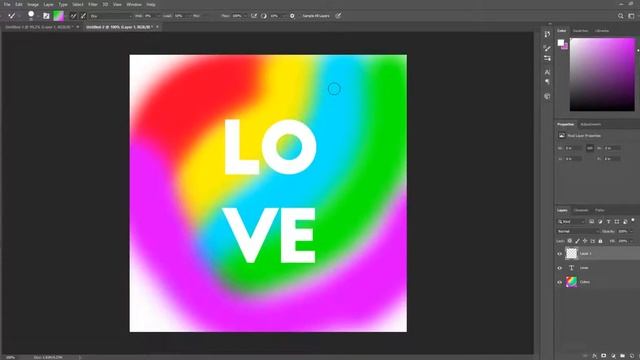The height and width of the screenshot is (360, 640).
Task: Open the Filter menu
Action: tap(93, 4)
